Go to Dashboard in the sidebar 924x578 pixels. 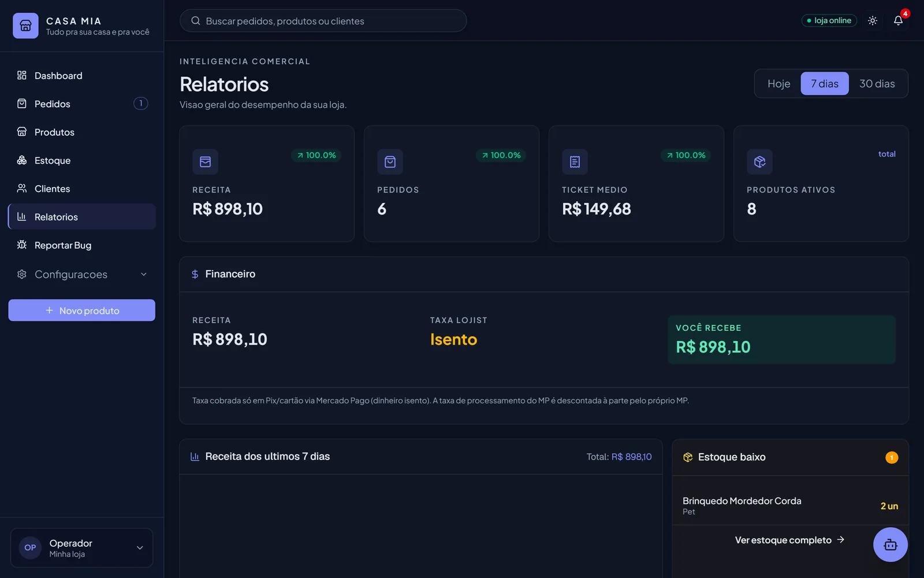point(82,76)
